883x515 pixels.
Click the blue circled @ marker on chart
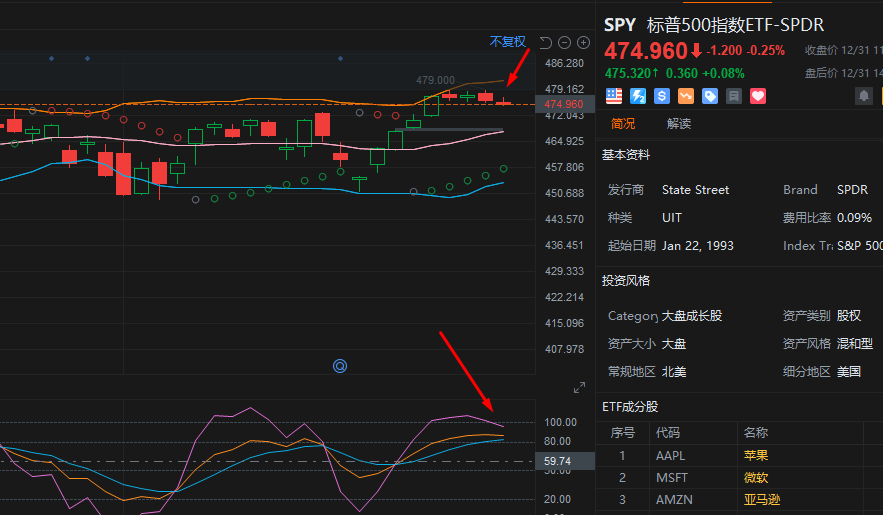[x=340, y=366]
